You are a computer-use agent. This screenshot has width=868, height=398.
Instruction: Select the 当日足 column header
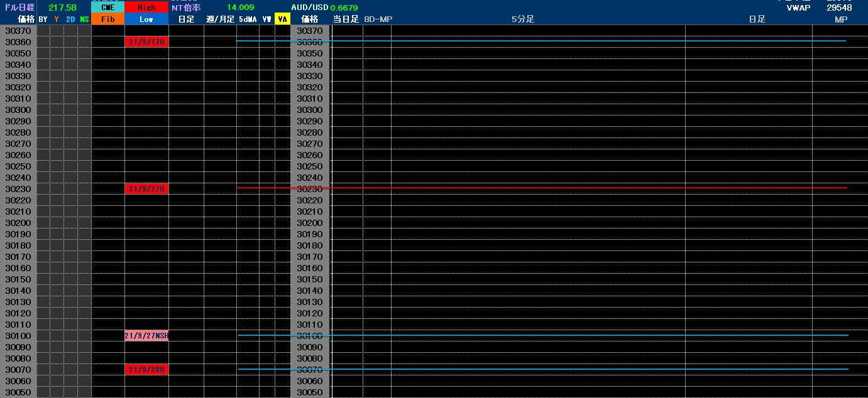click(346, 19)
